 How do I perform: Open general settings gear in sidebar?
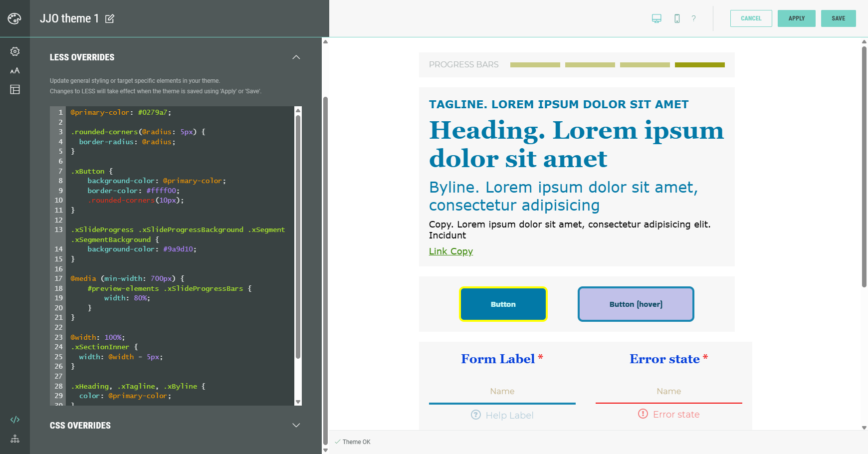coord(15,51)
